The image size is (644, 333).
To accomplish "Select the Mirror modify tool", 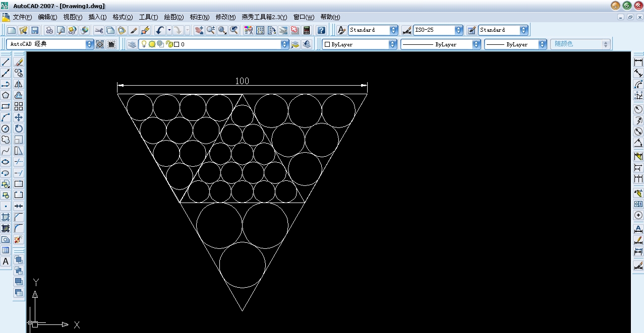I will pos(19,84).
